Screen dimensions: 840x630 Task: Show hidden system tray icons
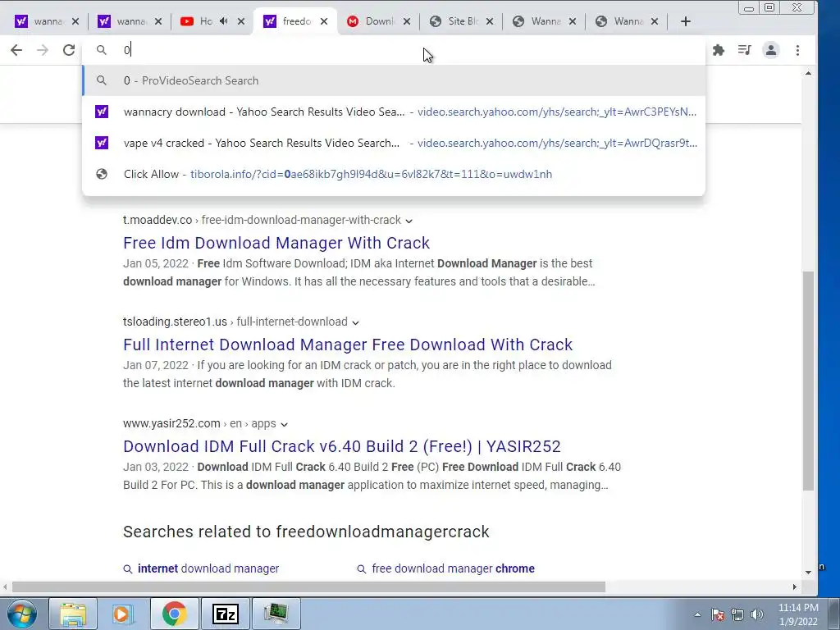[697, 614]
